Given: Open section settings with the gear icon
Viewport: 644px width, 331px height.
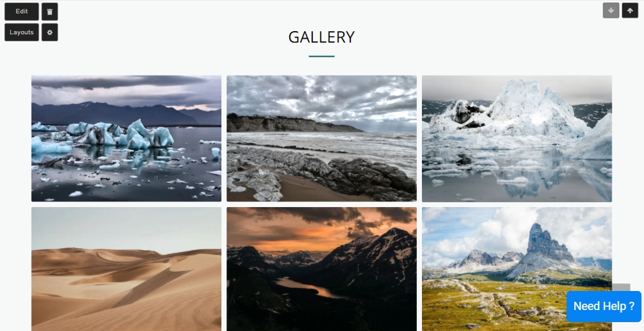Looking at the screenshot, I should [x=49, y=32].
